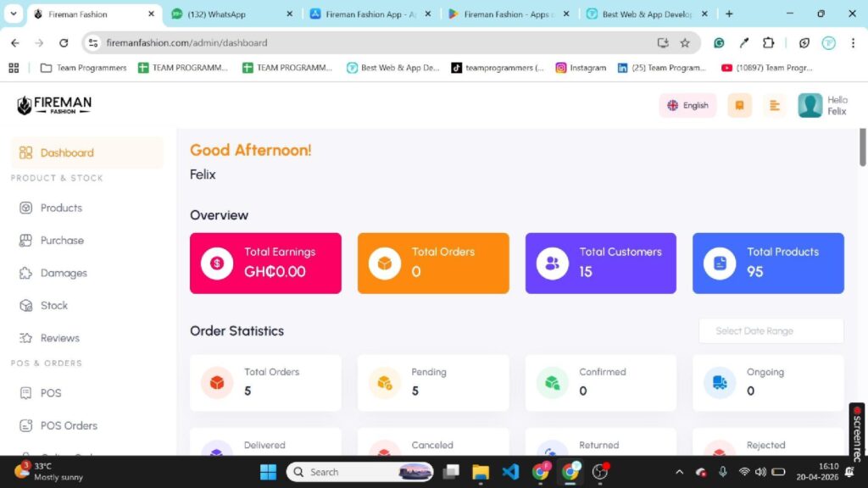868x488 pixels.
Task: Click the Stock box icon
Action: (x=25, y=305)
